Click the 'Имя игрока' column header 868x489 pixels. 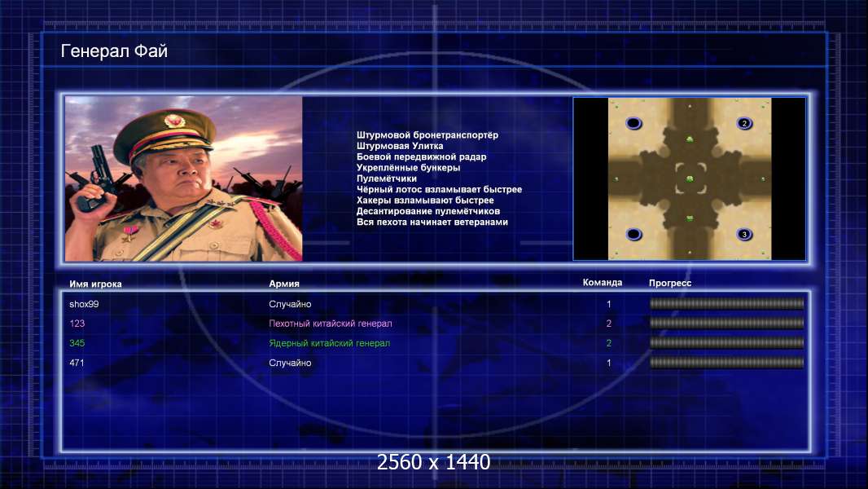(95, 284)
